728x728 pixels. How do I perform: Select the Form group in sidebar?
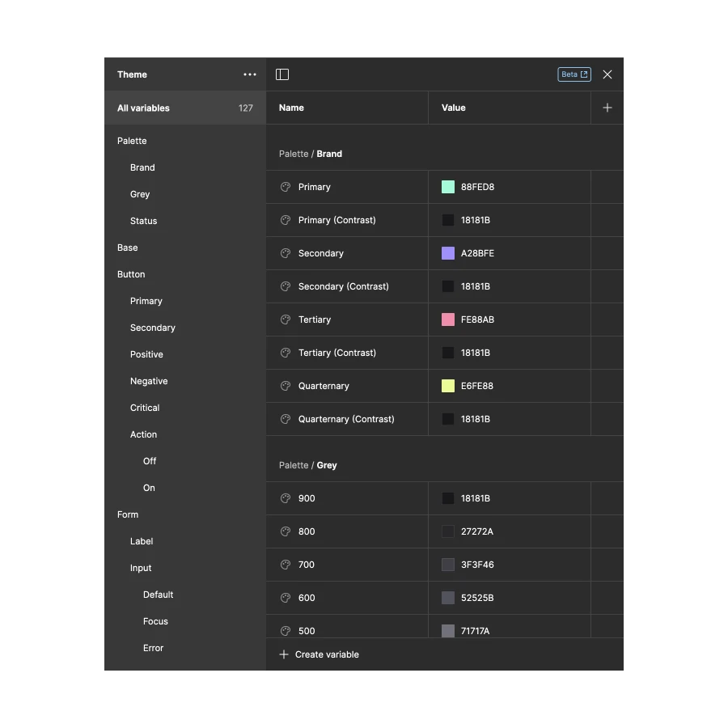tap(128, 514)
